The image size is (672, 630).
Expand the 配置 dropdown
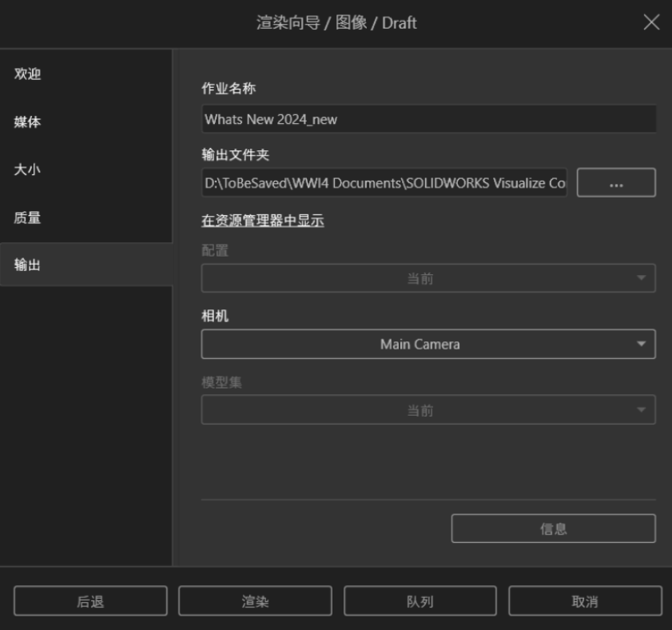point(428,279)
